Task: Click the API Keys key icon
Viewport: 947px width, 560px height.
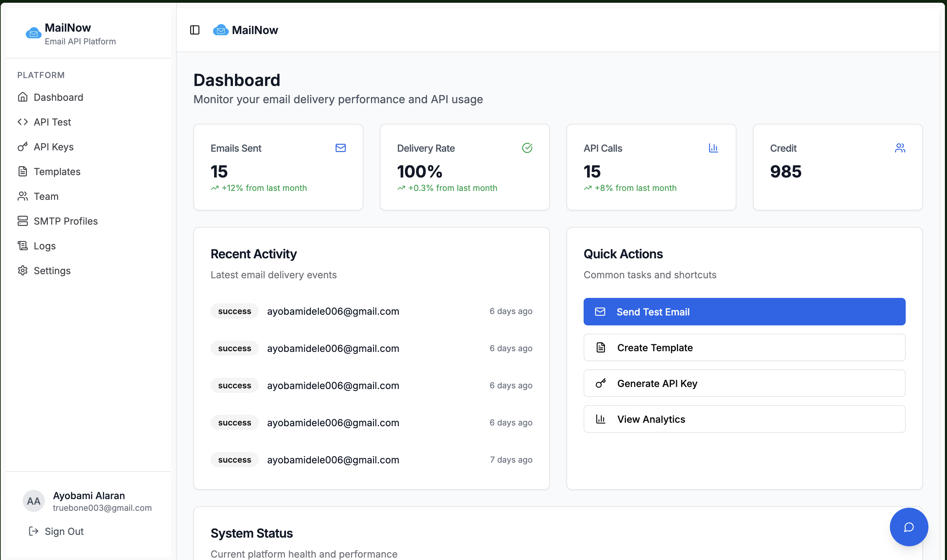Action: click(22, 147)
